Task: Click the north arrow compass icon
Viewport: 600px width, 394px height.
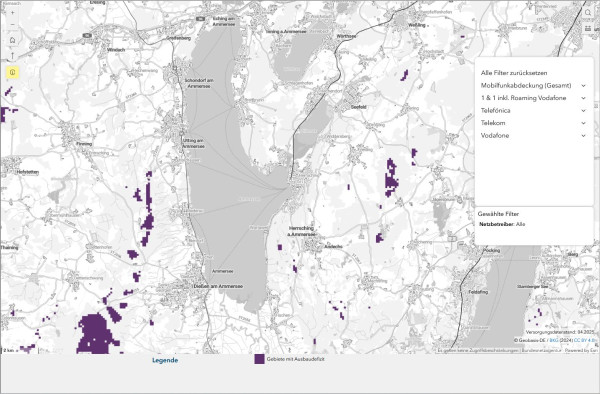Action: coord(12,56)
